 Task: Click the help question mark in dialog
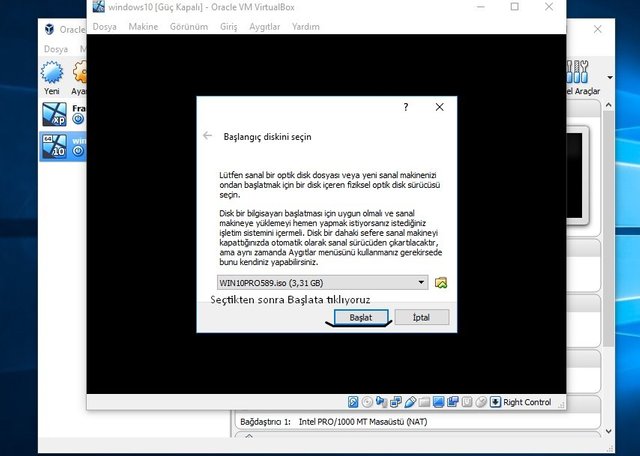pos(406,107)
